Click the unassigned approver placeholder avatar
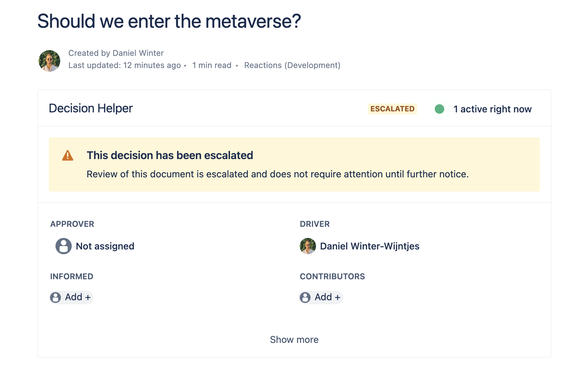The image size is (588, 373). click(x=63, y=246)
